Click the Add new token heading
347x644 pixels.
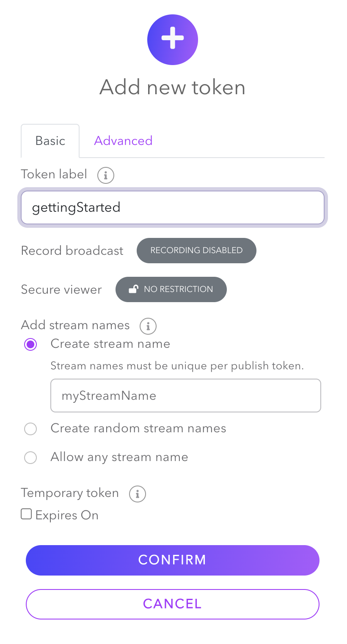click(173, 87)
